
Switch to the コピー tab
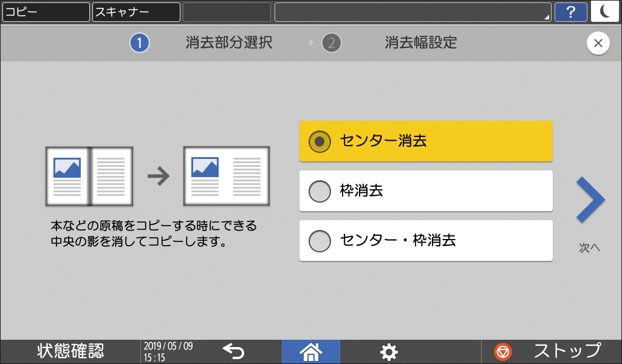pyautogui.click(x=46, y=12)
